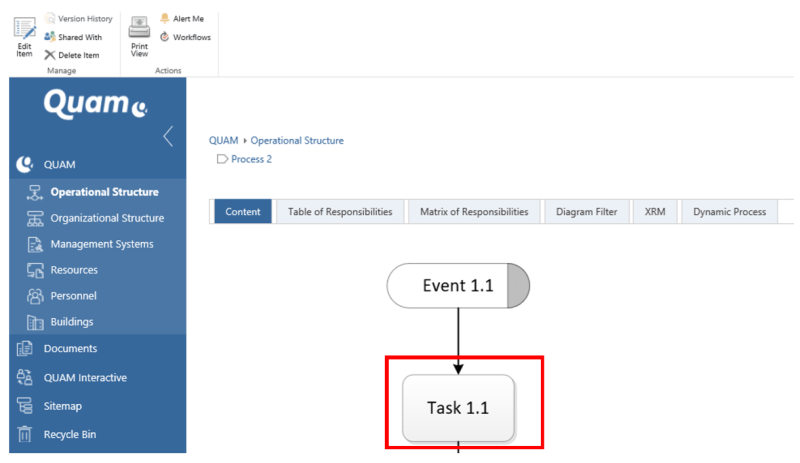Select the Task 1.1 diagram node
This screenshot has height=463, width=800.
pyautogui.click(x=458, y=408)
